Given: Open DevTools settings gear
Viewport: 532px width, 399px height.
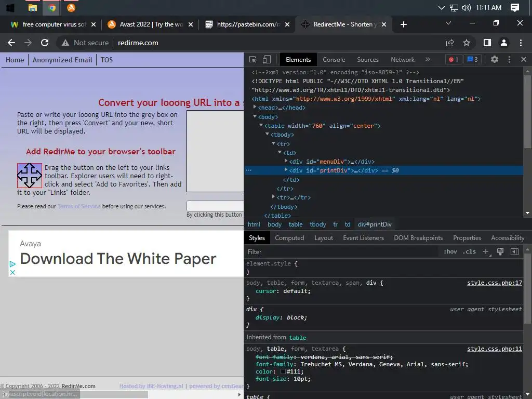Looking at the screenshot, I should (x=495, y=59).
